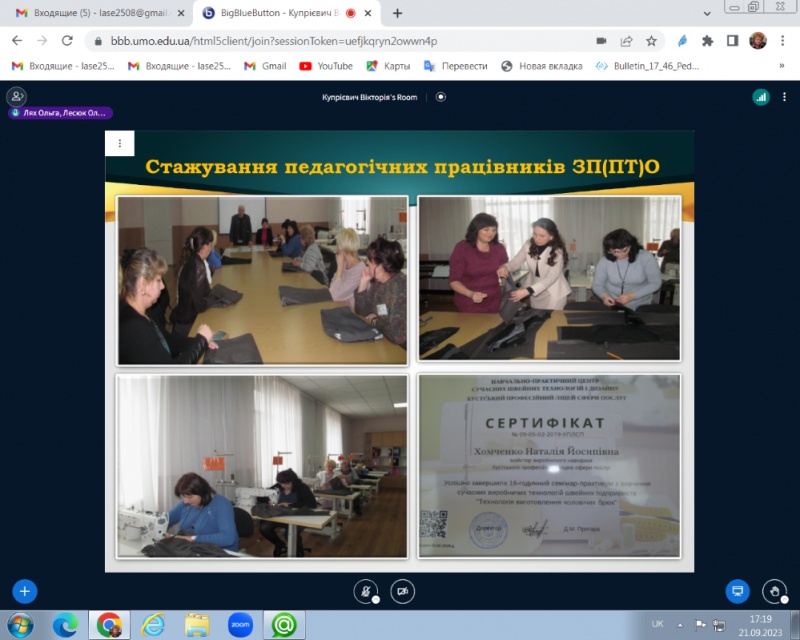800x640 pixels.
Task: Unmute the microphone button
Action: pyautogui.click(x=367, y=590)
